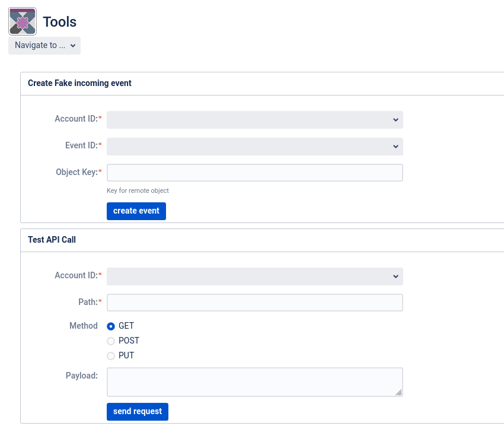Click the chevron arrow beside Navigate to

[x=73, y=46]
